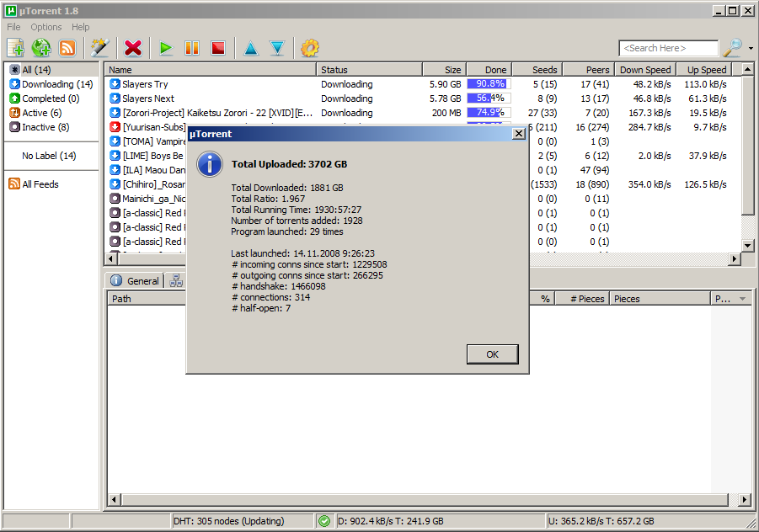Click torrent list scroll-down arrow
This screenshot has width=759, height=532.
pos(748,245)
